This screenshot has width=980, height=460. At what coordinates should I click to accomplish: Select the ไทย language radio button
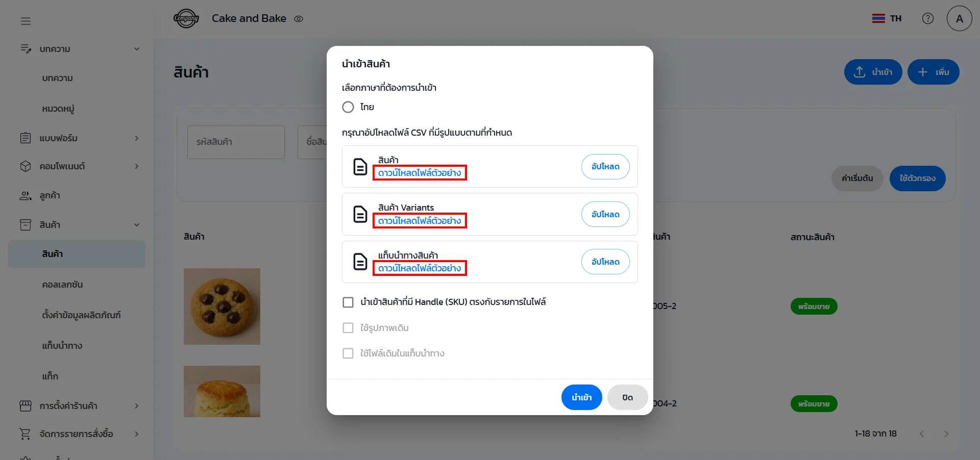348,107
